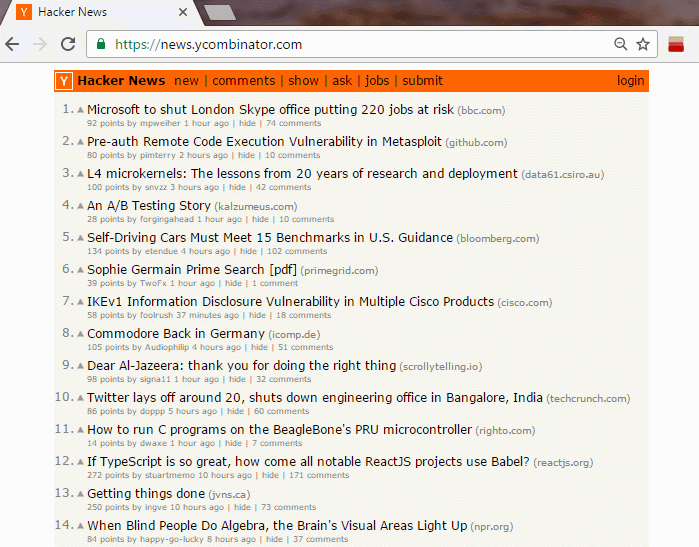Image resolution: width=699 pixels, height=547 pixels.
Task: Hide the Metasploit vulnerability story
Action: click(x=246, y=155)
